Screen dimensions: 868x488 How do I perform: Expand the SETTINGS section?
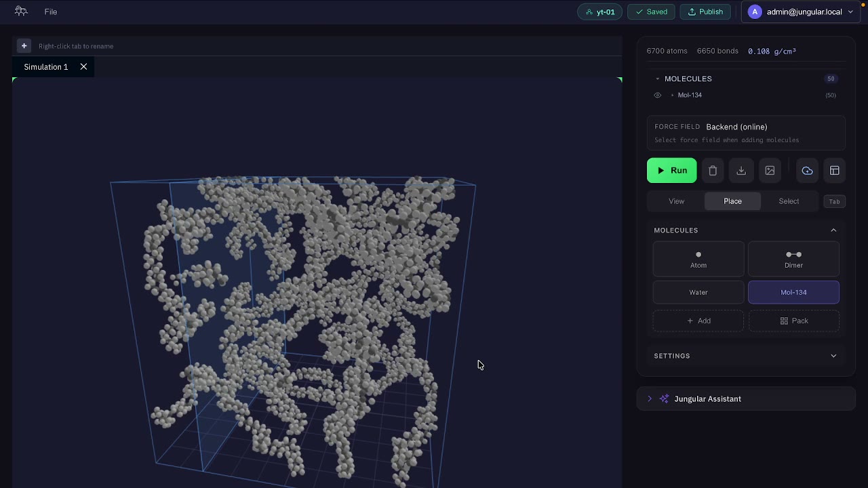click(x=746, y=356)
